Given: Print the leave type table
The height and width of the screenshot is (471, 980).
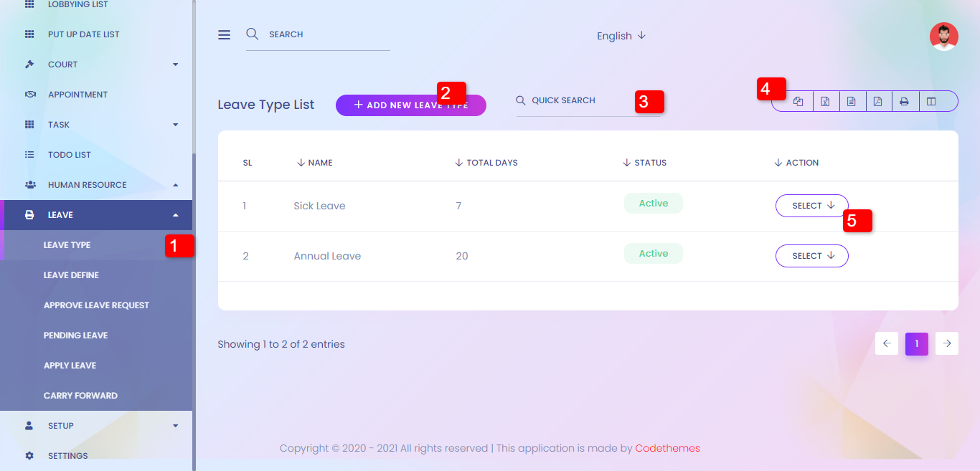Looking at the screenshot, I should click(x=905, y=102).
